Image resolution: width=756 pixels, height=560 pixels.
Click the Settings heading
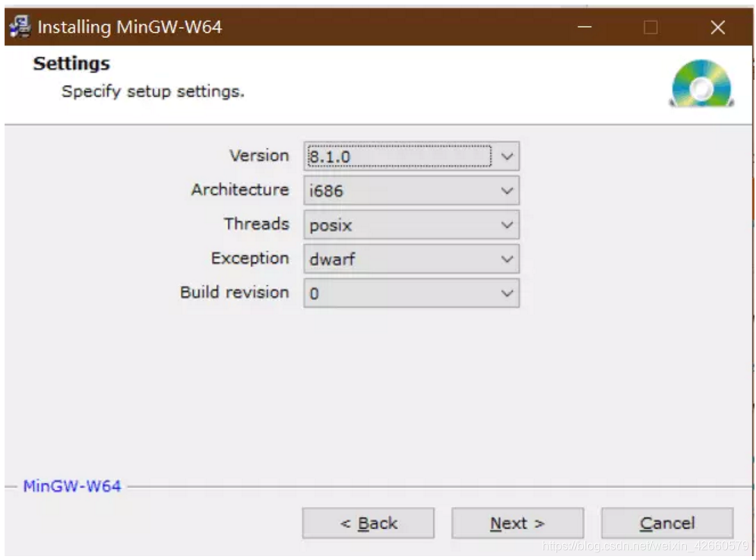(71, 64)
